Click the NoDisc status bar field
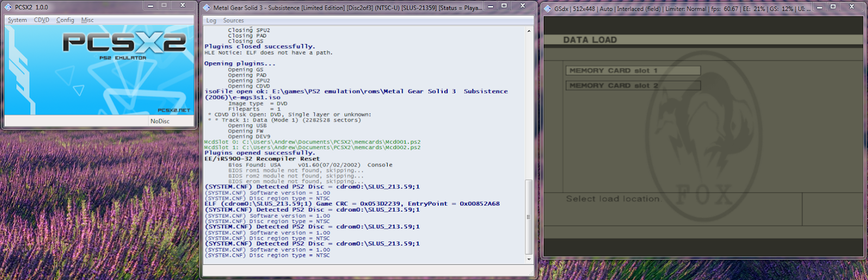868x280 pixels. (x=172, y=121)
